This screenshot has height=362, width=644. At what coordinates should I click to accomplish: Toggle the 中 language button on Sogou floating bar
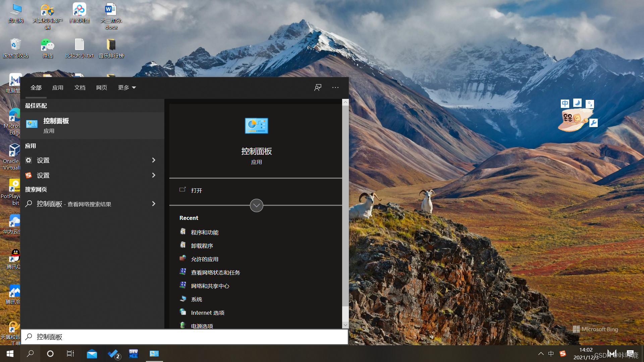[x=565, y=104]
